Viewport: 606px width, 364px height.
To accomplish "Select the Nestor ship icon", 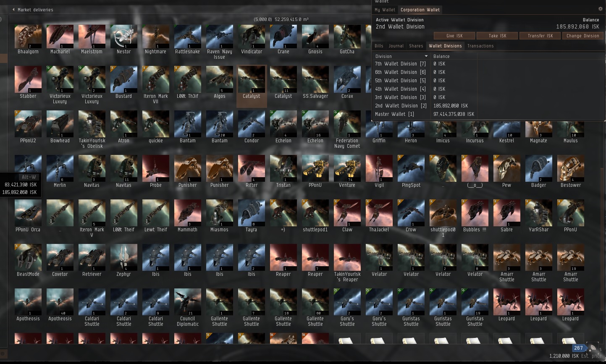I will (124, 37).
